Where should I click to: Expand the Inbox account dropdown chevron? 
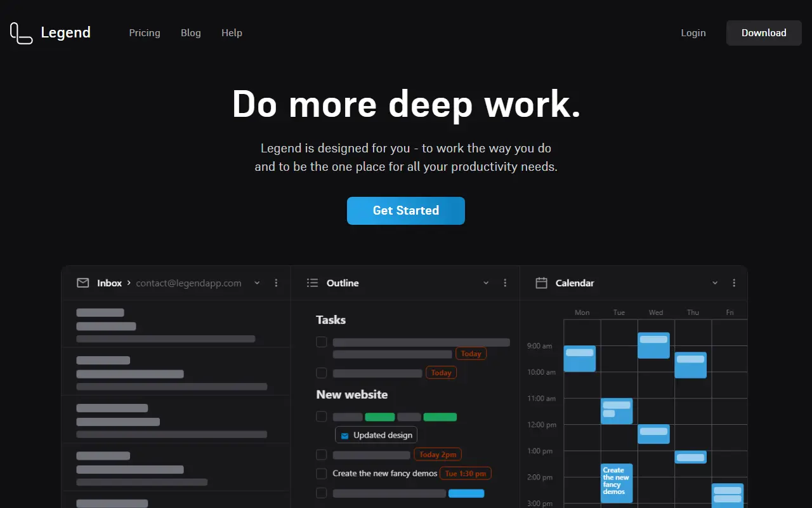pos(257,283)
